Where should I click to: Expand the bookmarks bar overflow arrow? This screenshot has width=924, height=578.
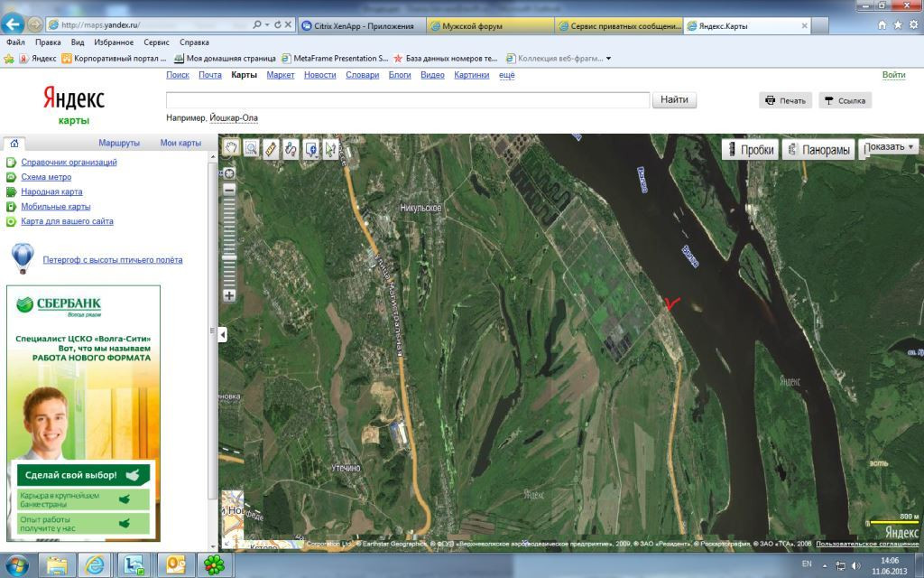click(x=608, y=59)
